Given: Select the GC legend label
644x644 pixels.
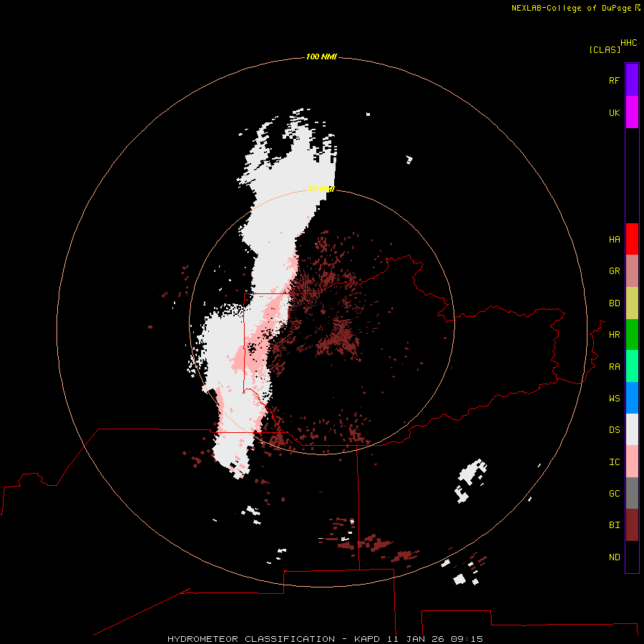Looking at the screenshot, I should click(x=614, y=494).
